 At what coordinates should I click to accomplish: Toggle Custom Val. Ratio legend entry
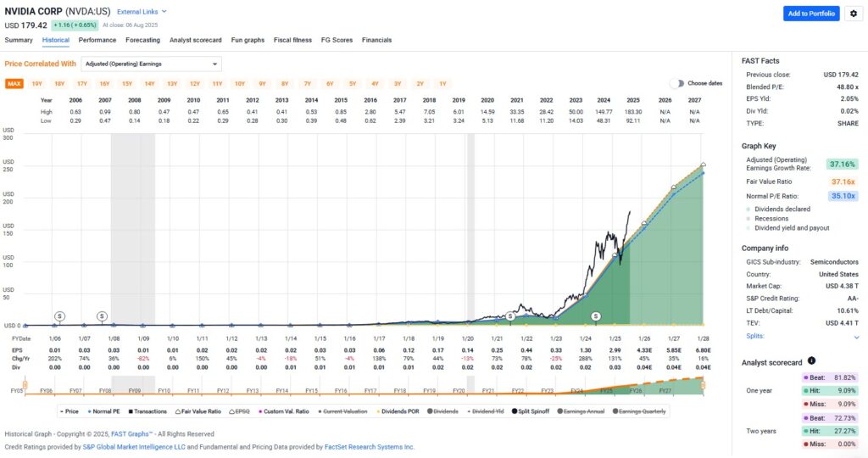pyautogui.click(x=283, y=411)
